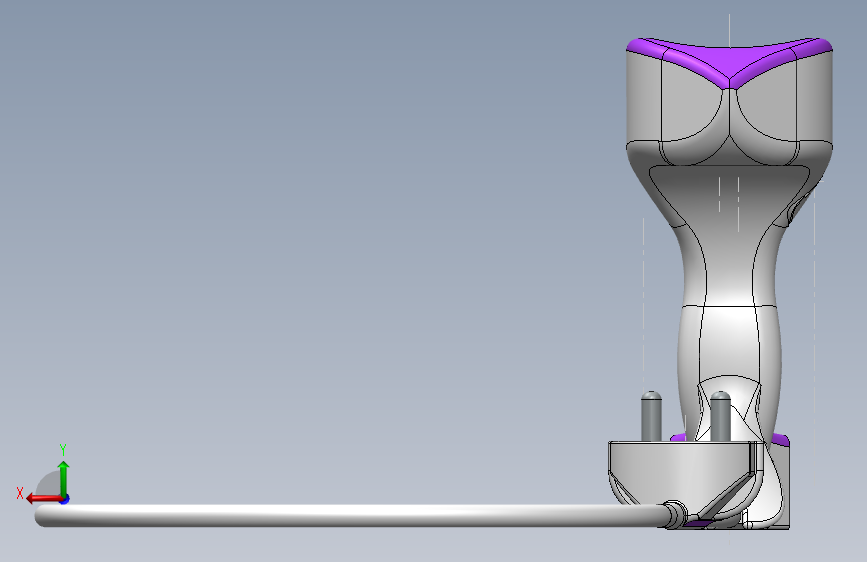This screenshot has height=562, width=867.
Task: Select the gray plane sector of the orientation triad
Action: [x=49, y=484]
